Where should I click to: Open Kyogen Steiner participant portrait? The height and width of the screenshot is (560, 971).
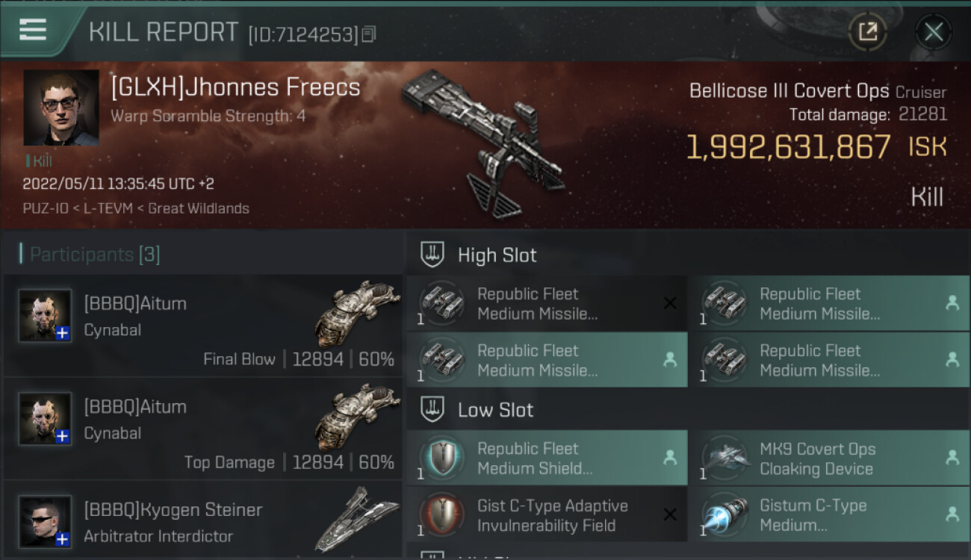[46, 522]
